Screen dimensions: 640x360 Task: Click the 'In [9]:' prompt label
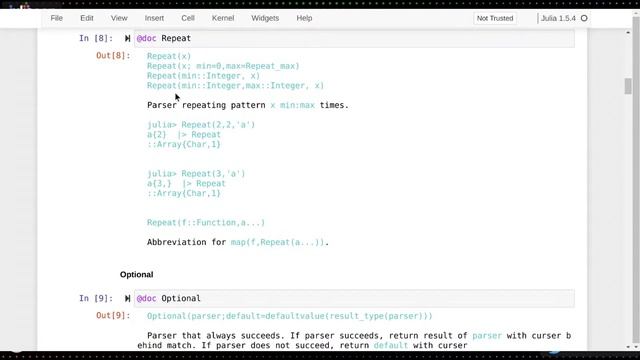point(96,299)
